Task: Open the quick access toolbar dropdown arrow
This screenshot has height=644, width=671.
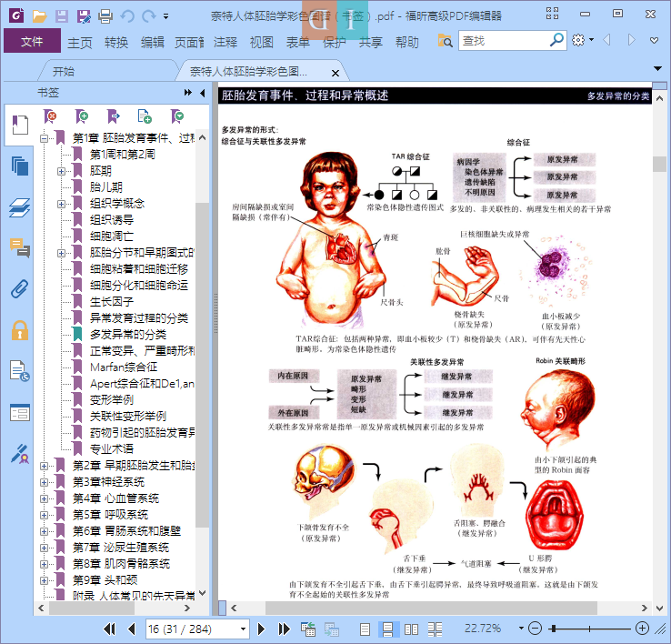Action: click(x=165, y=16)
